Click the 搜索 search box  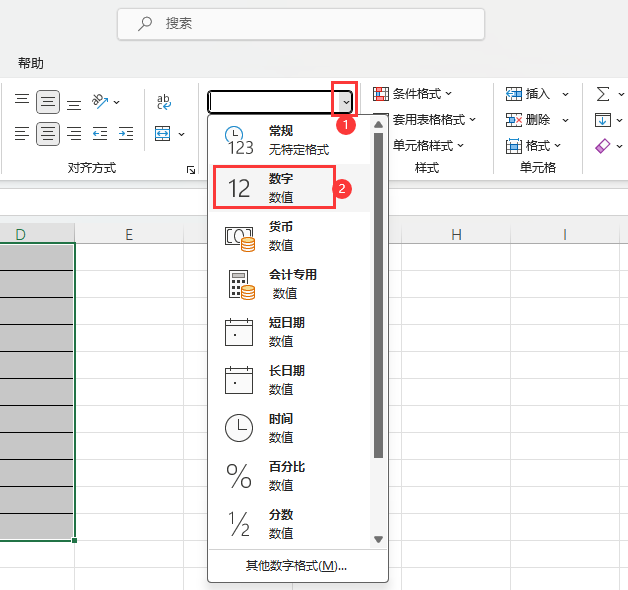tap(301, 24)
